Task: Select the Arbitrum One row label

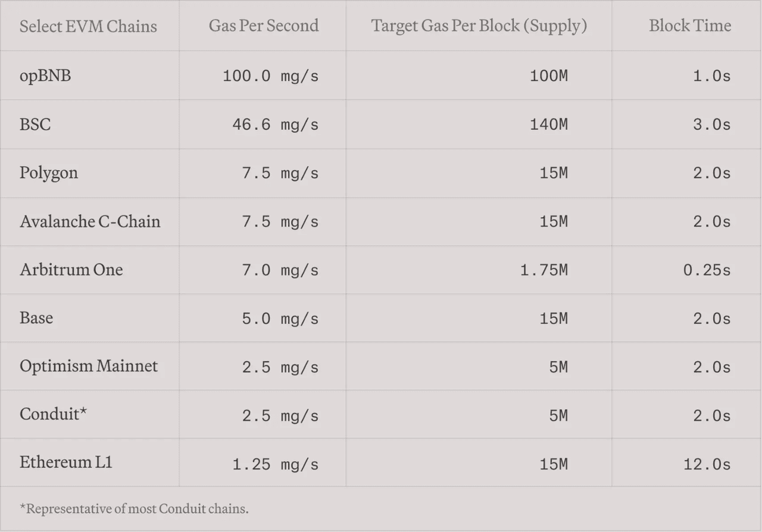Action: 71,270
